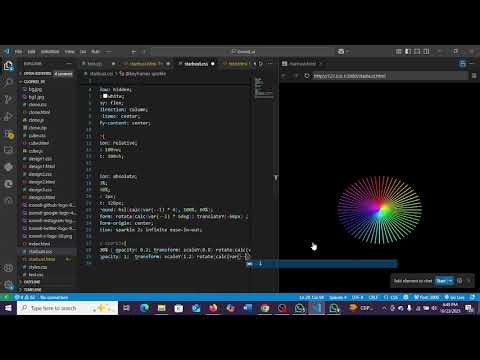Open Explorer panel ellipsis menu
Viewport: 480px width, 360px height.
[69, 64]
